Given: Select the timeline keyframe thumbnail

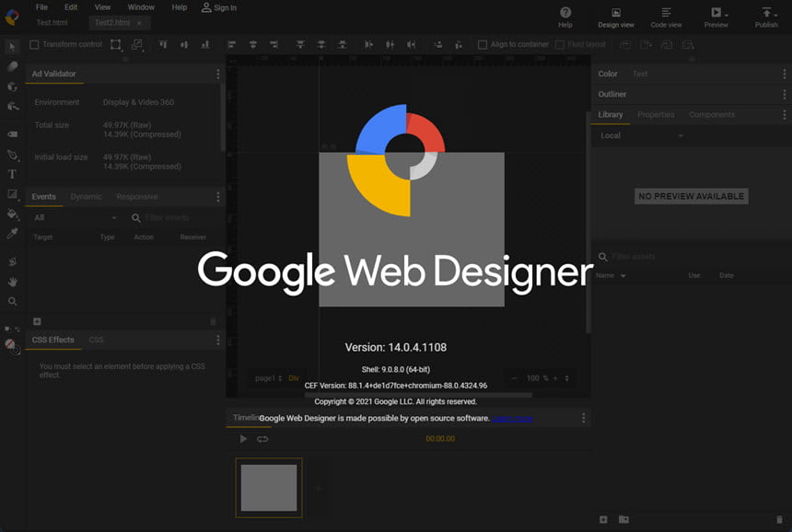Looking at the screenshot, I should 269,488.
